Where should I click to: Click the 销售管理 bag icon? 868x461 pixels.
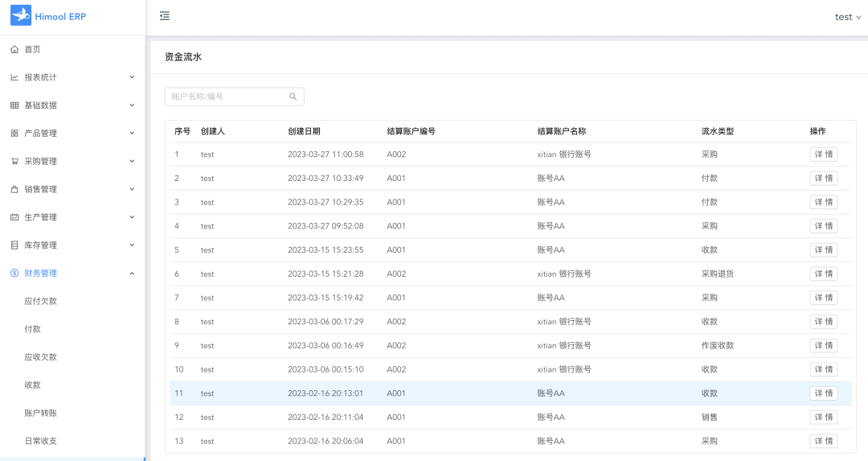click(x=14, y=189)
